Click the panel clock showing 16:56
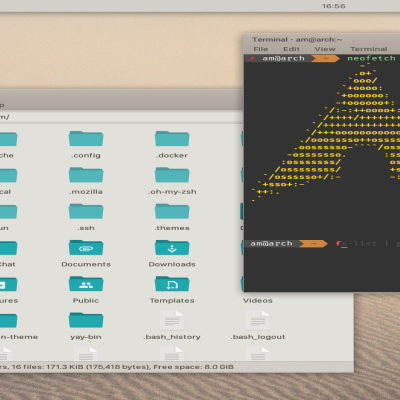The image size is (400, 400). click(x=334, y=6)
